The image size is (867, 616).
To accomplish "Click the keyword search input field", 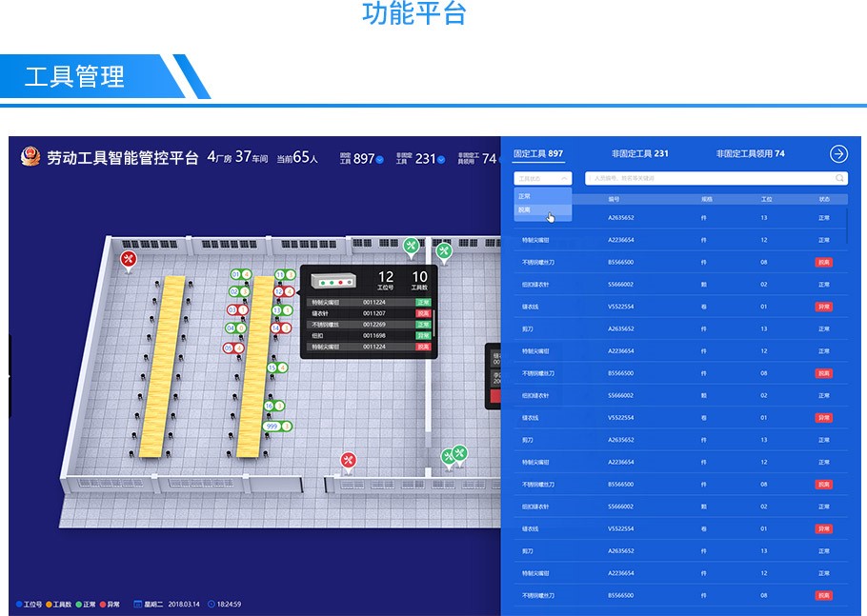I will click(705, 178).
